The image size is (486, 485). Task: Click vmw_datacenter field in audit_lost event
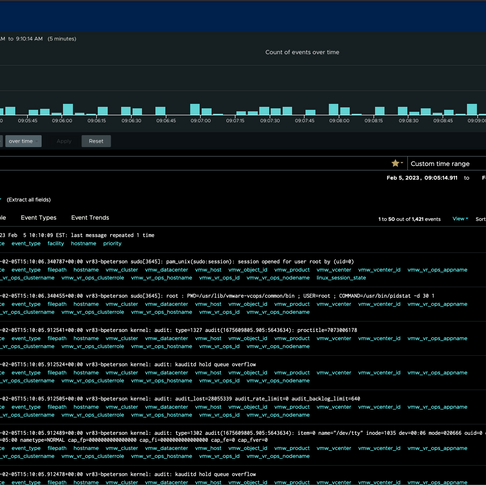pos(167,407)
